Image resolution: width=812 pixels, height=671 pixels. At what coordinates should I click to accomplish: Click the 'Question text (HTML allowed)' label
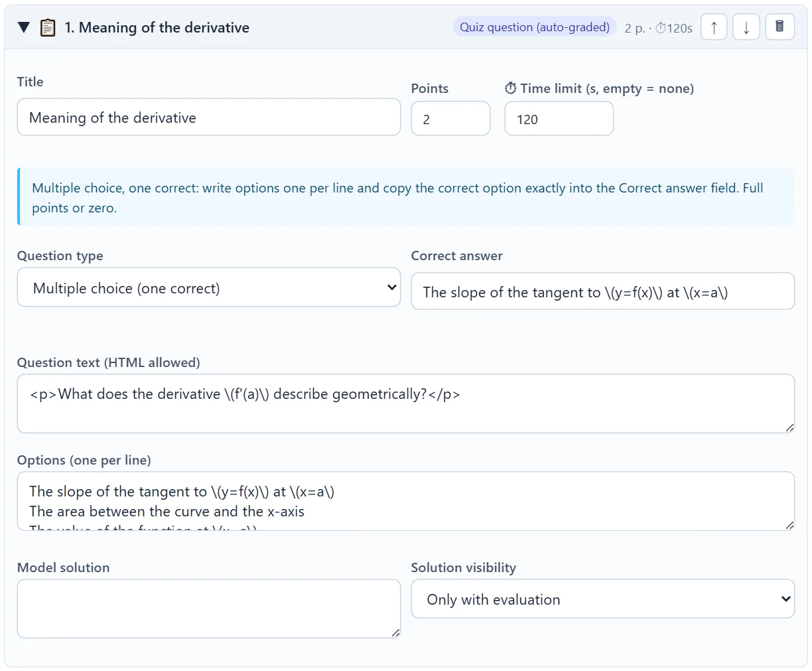[x=109, y=362]
